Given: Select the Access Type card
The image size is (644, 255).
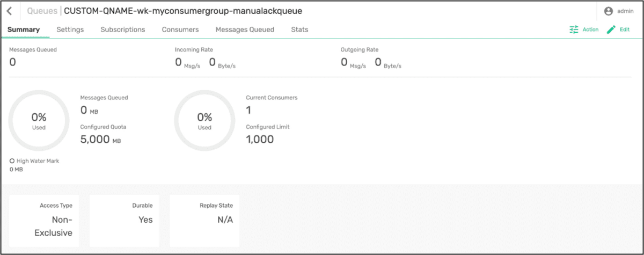Looking at the screenshot, I should coord(44,221).
